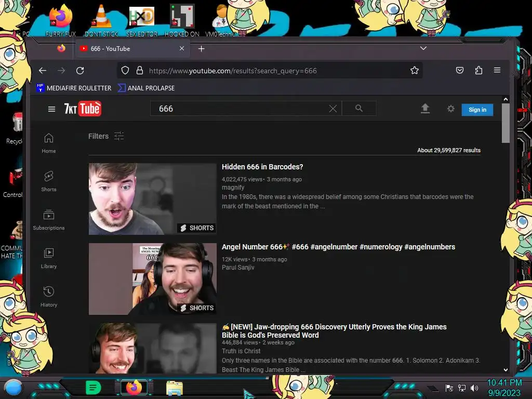Open Jaw-dropping 666 Discovery video title
This screenshot has height=399, width=532.
tap(334, 331)
